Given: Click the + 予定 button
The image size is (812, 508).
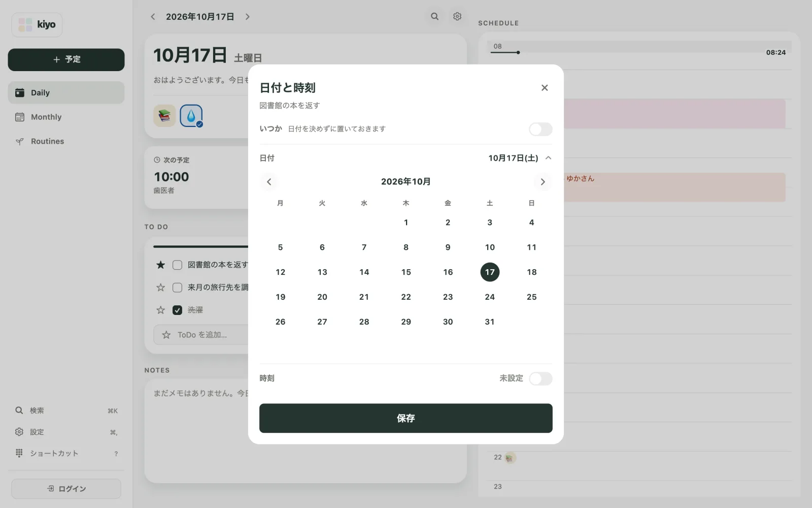Looking at the screenshot, I should (x=66, y=59).
